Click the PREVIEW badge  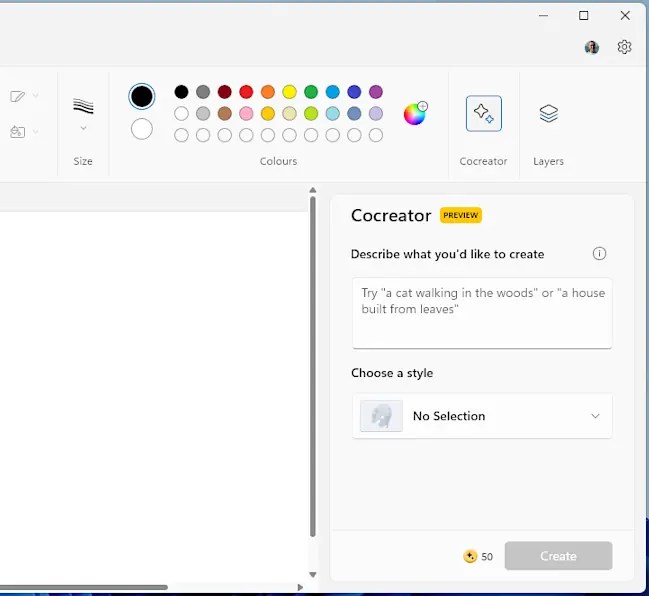coord(461,215)
